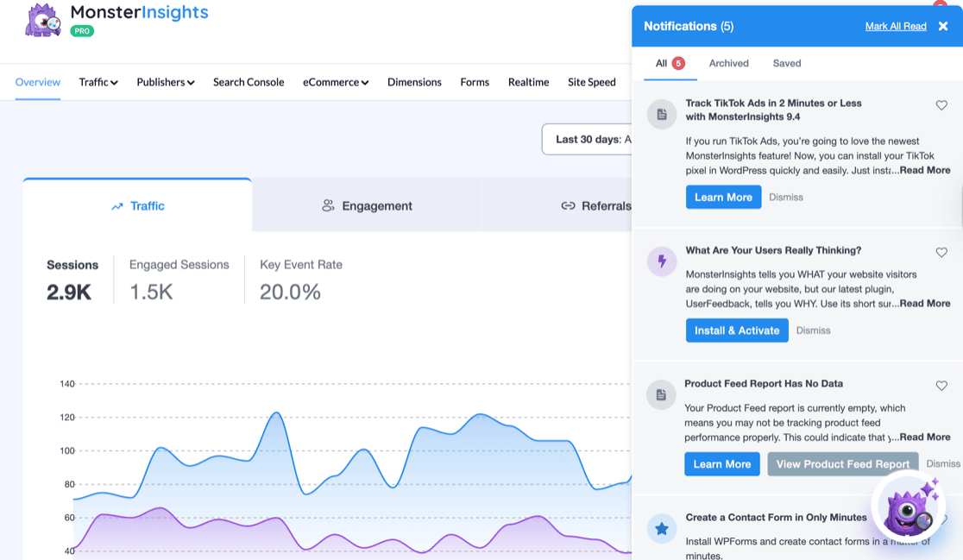The height and width of the screenshot is (560, 963).
Task: Click the document icon beside Product Feed notification
Action: coord(661,395)
